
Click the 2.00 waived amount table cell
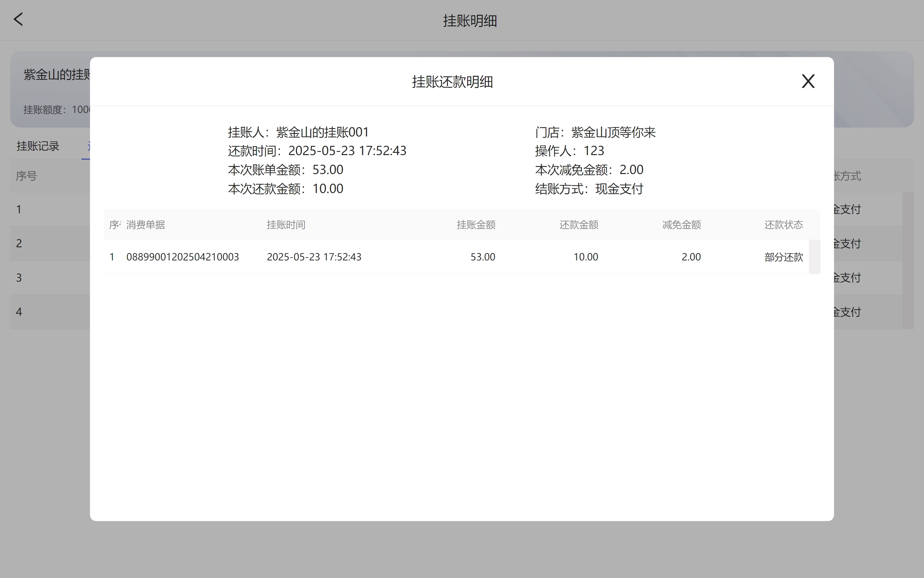[x=691, y=257]
